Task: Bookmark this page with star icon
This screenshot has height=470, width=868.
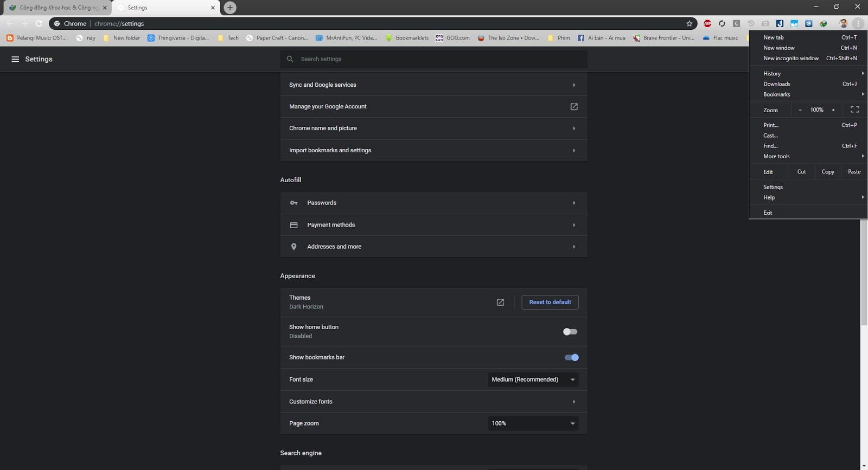Action: pos(689,23)
